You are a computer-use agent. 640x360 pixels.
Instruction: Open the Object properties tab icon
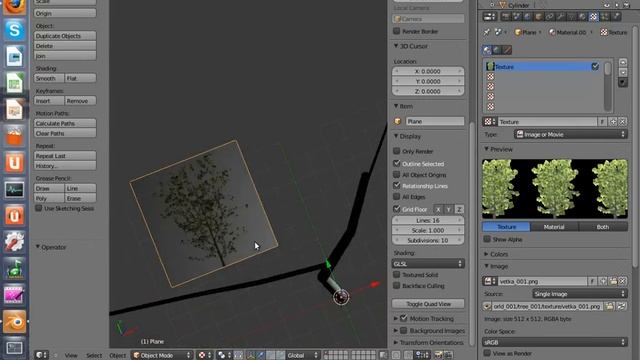click(538, 16)
